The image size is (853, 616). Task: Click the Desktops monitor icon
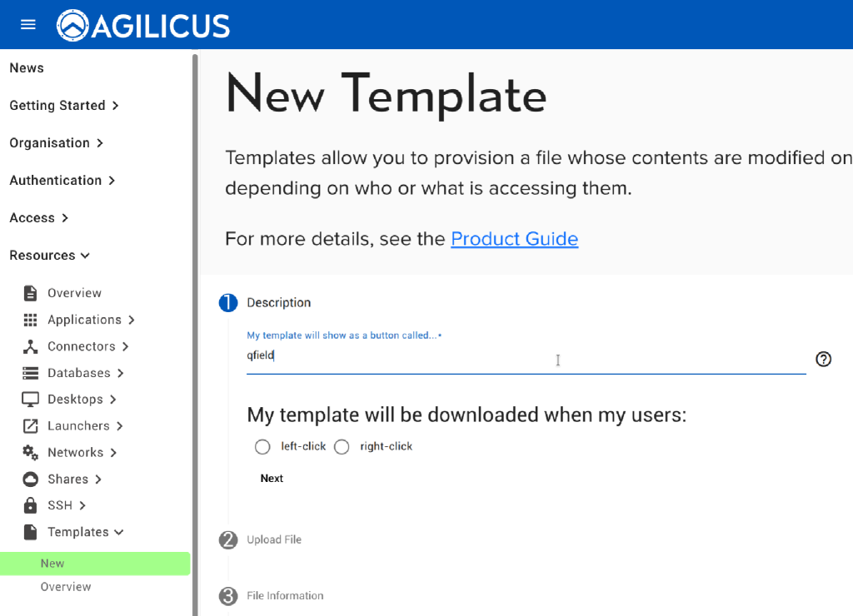(31, 400)
